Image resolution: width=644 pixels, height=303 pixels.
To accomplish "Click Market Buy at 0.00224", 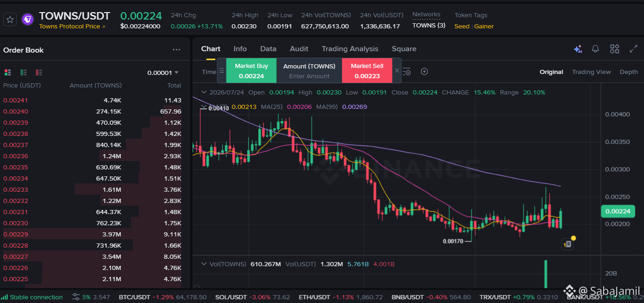I will point(252,71).
